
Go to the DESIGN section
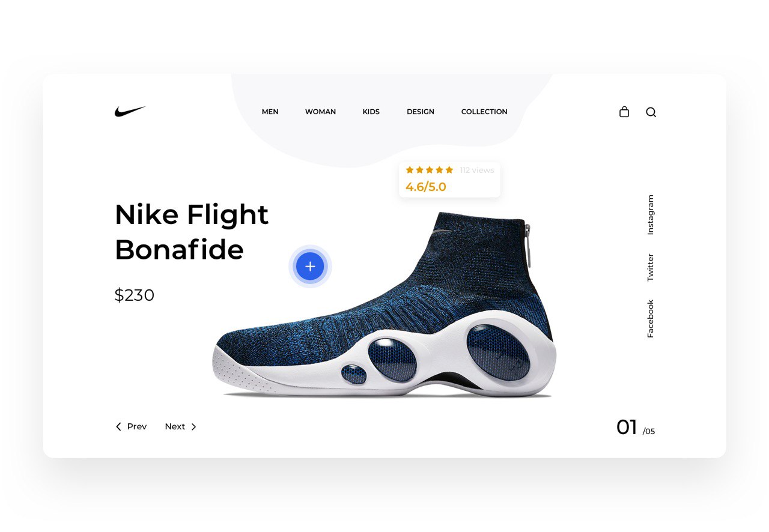click(421, 112)
